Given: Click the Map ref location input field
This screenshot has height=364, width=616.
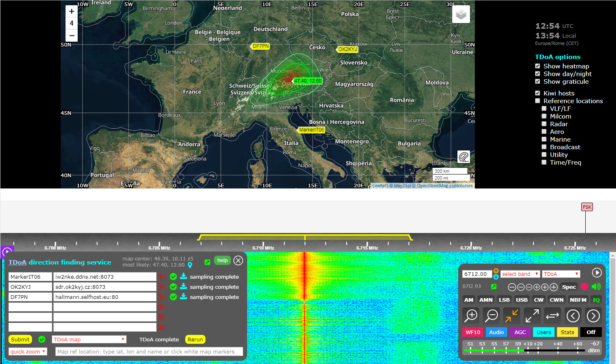Looking at the screenshot, I should click(x=149, y=351).
